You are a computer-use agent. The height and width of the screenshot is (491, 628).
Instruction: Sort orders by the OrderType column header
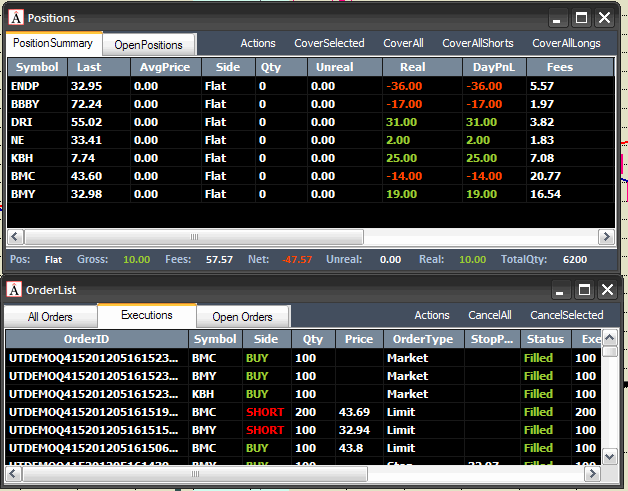tap(423, 339)
